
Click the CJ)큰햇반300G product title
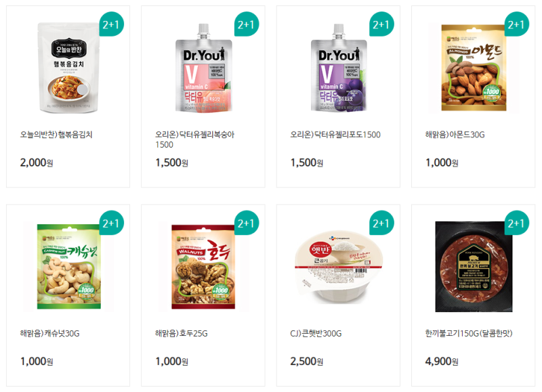(316, 333)
